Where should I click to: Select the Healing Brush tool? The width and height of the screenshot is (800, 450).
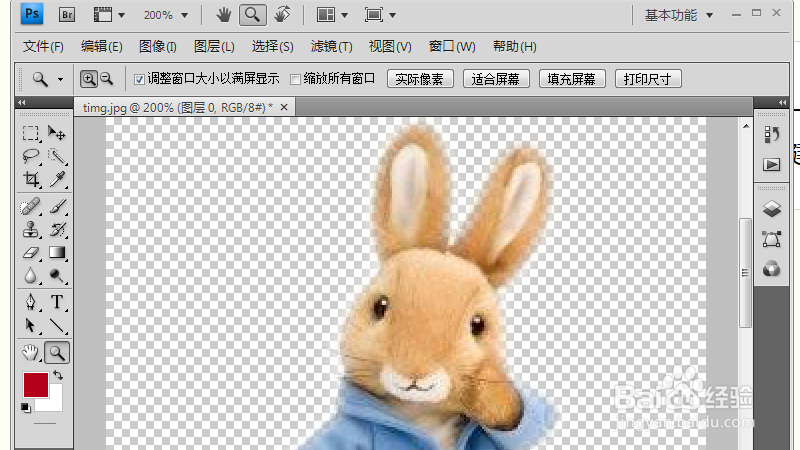pos(31,207)
